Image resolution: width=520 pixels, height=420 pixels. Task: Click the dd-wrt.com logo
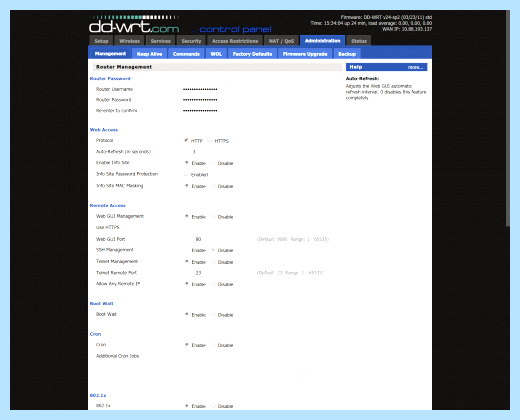click(x=134, y=26)
